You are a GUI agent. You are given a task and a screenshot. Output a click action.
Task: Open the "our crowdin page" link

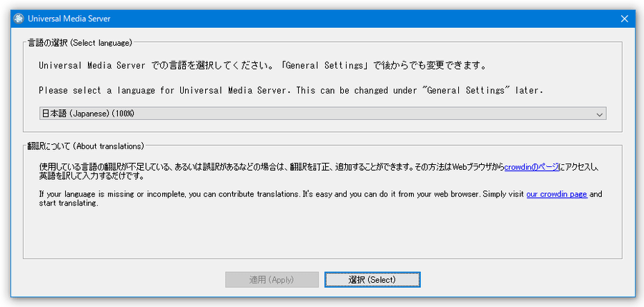[x=557, y=194]
